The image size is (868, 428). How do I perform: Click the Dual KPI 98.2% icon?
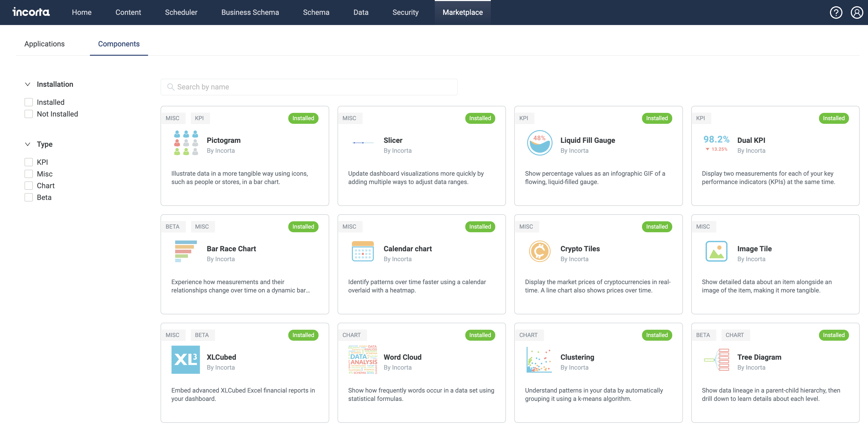pos(716,143)
